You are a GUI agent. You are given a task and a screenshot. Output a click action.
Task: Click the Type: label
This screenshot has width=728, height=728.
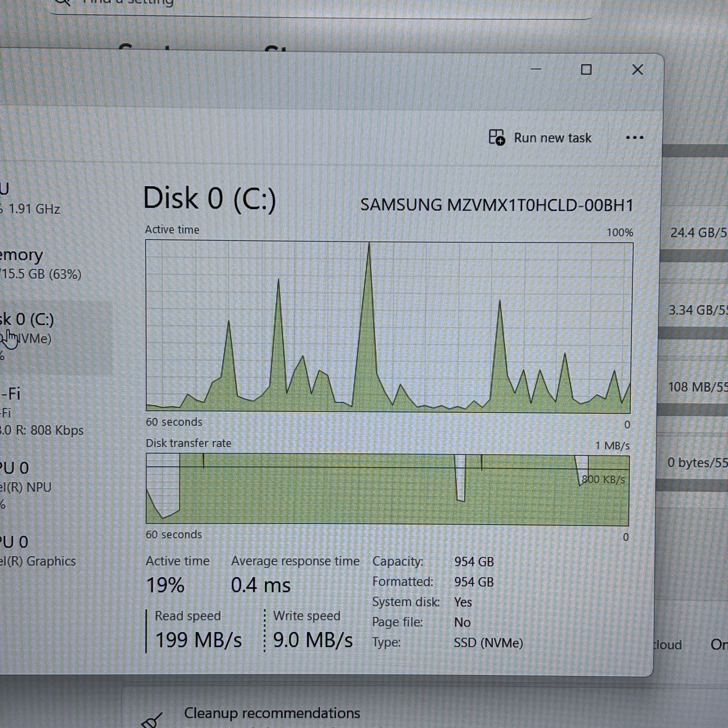387,642
